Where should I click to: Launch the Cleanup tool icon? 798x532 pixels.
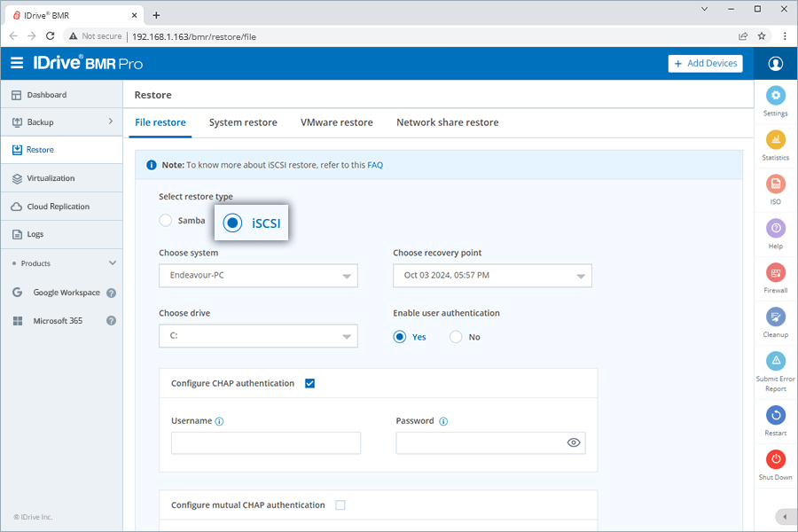coord(775,317)
